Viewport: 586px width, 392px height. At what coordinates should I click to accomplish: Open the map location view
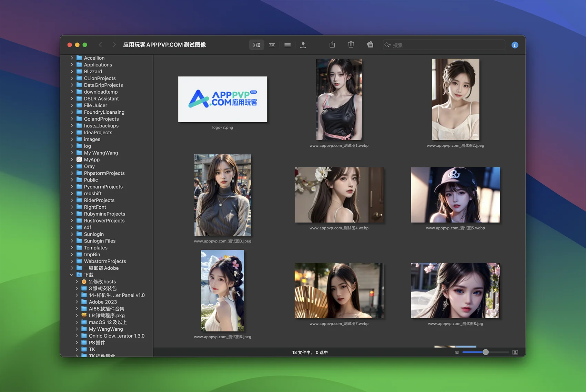click(x=303, y=45)
